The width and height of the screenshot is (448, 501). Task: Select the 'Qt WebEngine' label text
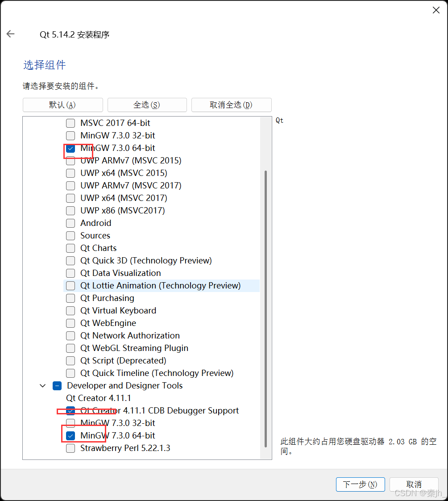click(x=108, y=323)
